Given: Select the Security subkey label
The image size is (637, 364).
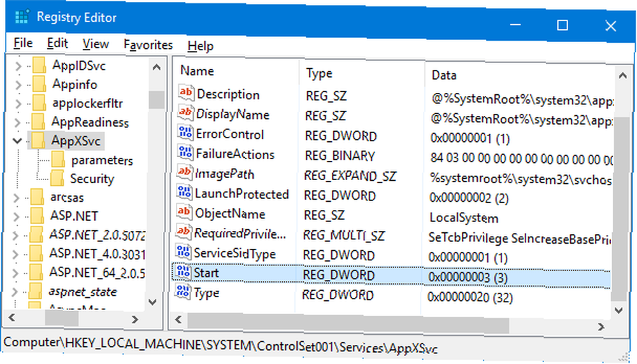Looking at the screenshot, I should coord(92,179).
